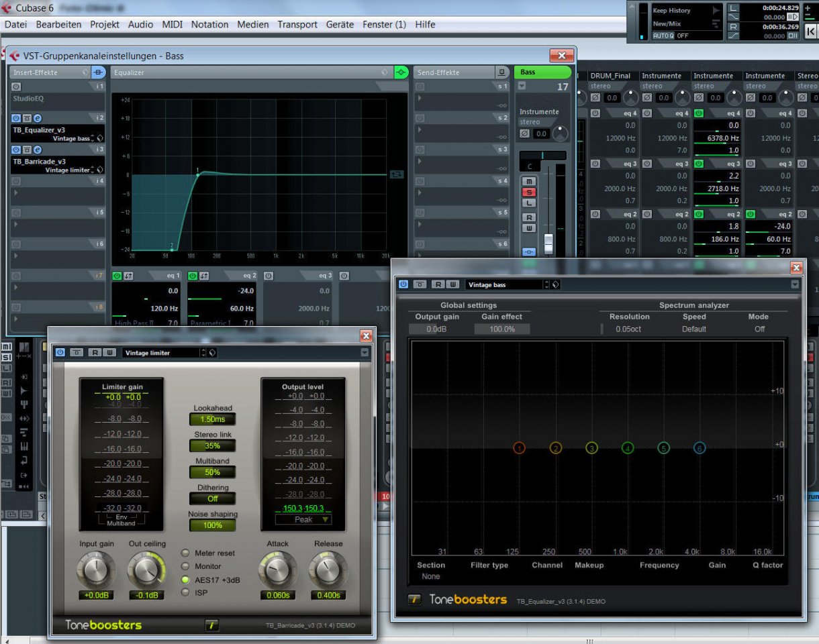Adjust the Bass channel volume fader
819x644 pixels.
pos(548,244)
